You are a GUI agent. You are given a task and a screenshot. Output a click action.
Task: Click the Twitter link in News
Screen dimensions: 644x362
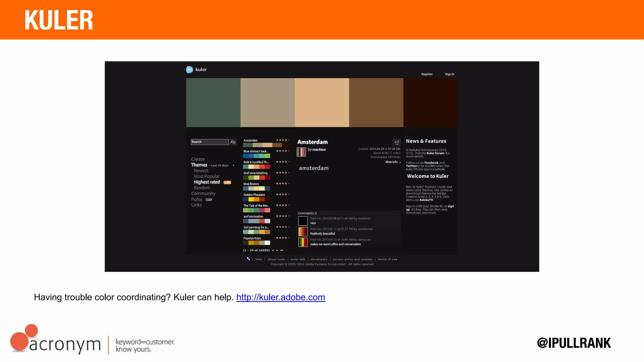coord(411,166)
